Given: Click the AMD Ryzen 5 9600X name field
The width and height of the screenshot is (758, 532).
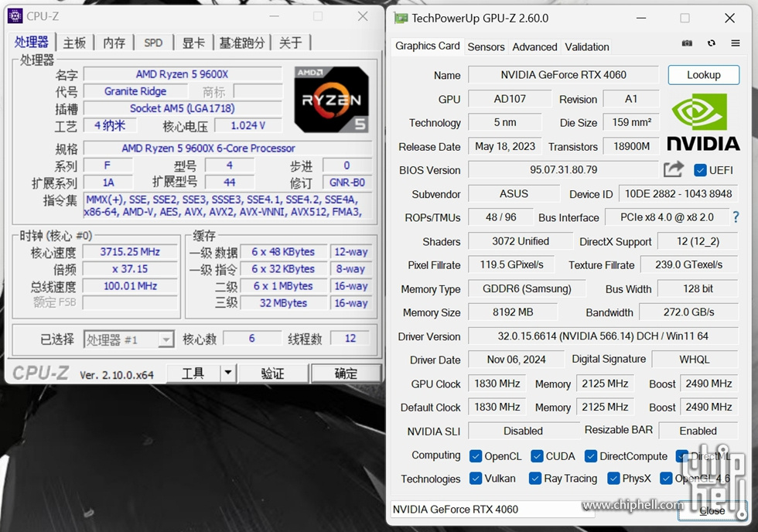Looking at the screenshot, I should click(183, 74).
